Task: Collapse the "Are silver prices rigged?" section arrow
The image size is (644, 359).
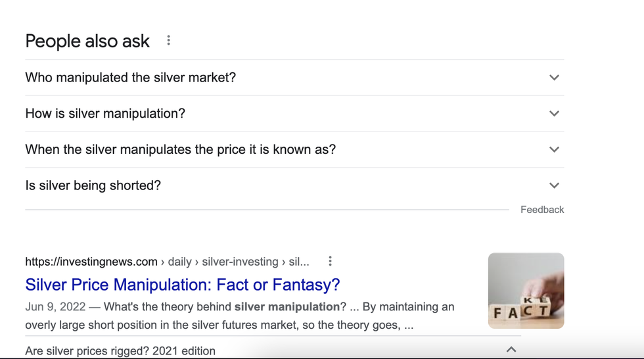Action: [x=511, y=350]
